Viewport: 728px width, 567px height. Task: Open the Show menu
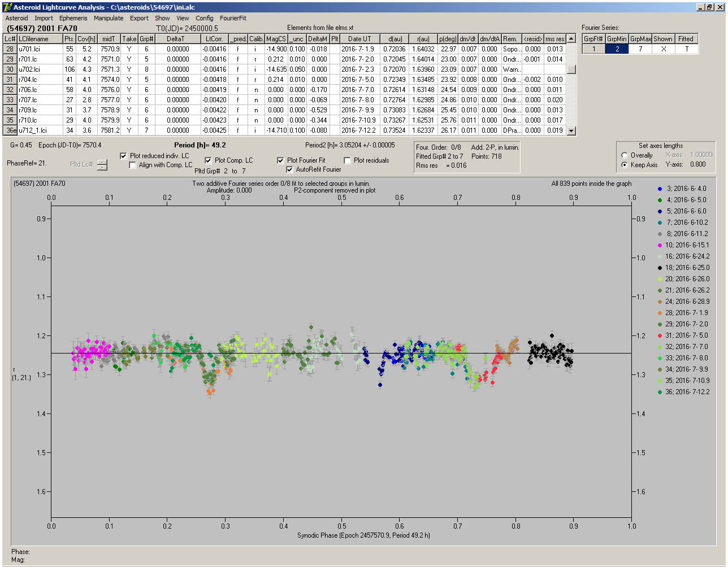162,18
